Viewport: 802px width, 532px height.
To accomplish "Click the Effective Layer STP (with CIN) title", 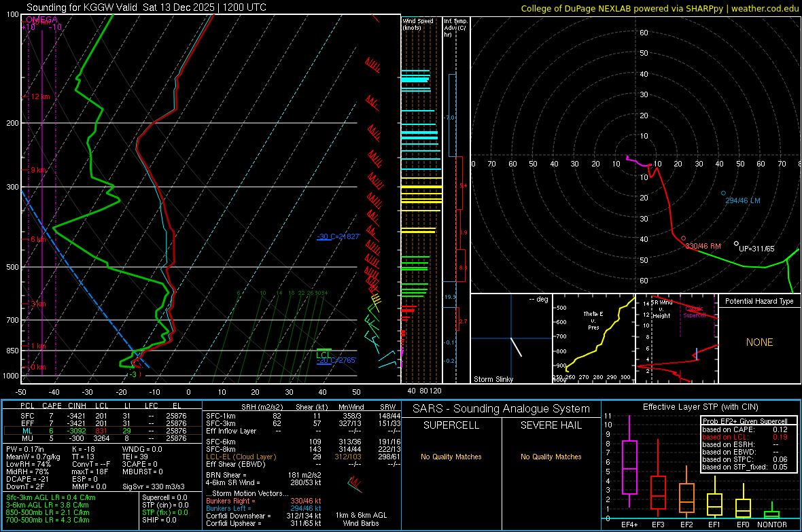I will [x=700, y=407].
